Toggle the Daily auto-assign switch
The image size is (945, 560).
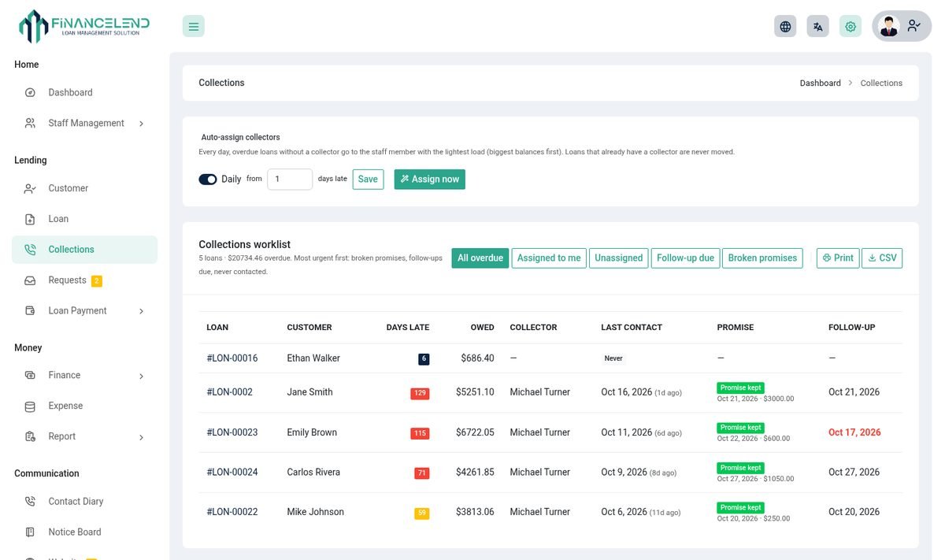click(x=208, y=180)
